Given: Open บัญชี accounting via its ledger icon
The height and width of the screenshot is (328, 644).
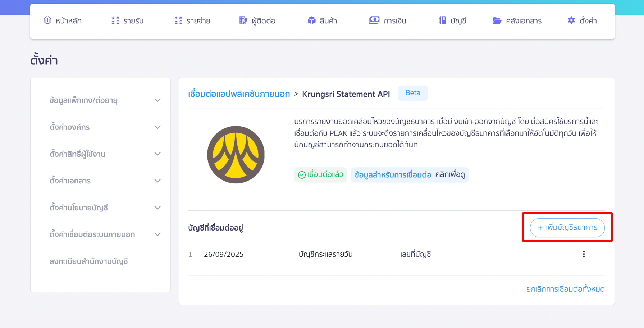Looking at the screenshot, I should [442, 20].
